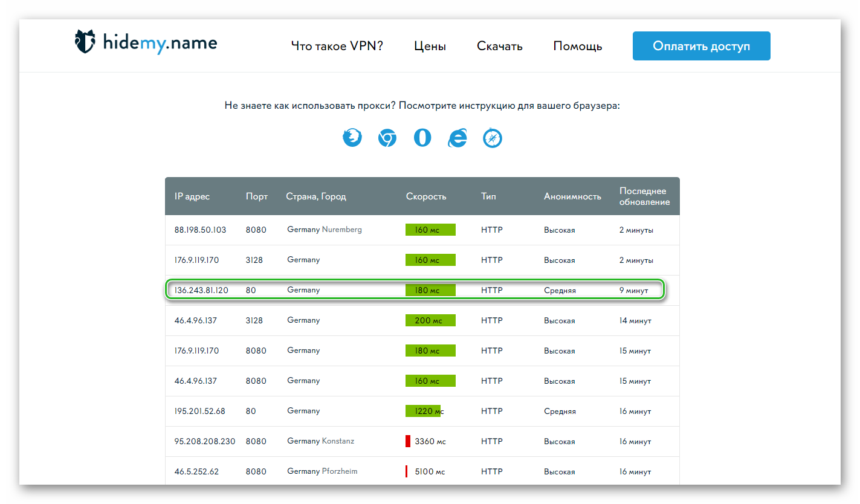Open Internet Explorer proxy instructions icon
Viewport: 860px width, 504px height.
click(x=457, y=138)
